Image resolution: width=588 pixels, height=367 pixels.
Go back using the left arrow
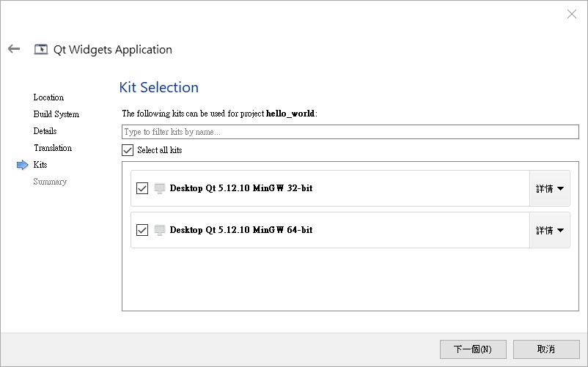coord(14,48)
